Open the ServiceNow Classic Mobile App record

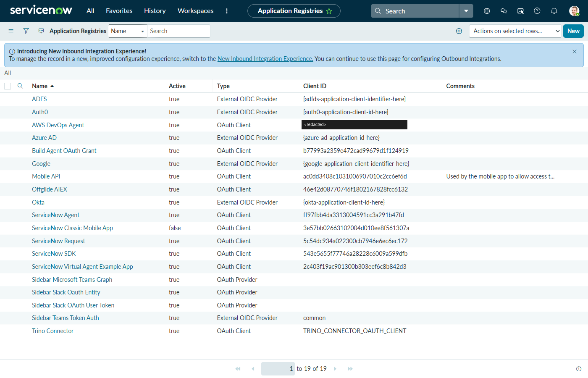click(72, 228)
